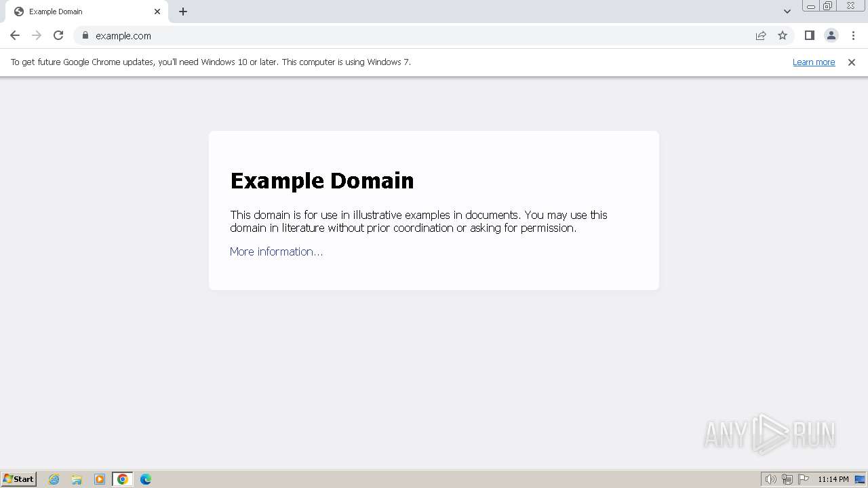Open the Chrome side panel

(810, 35)
